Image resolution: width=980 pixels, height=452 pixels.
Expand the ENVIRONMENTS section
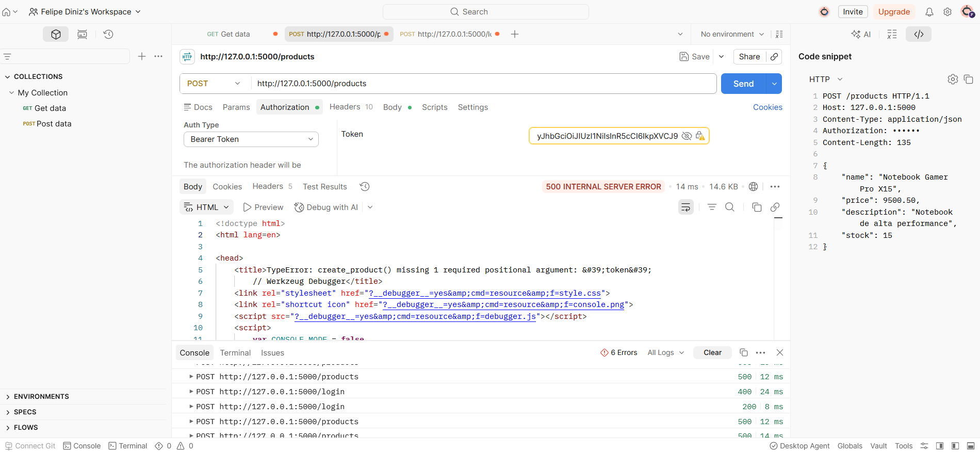pyautogui.click(x=41, y=396)
